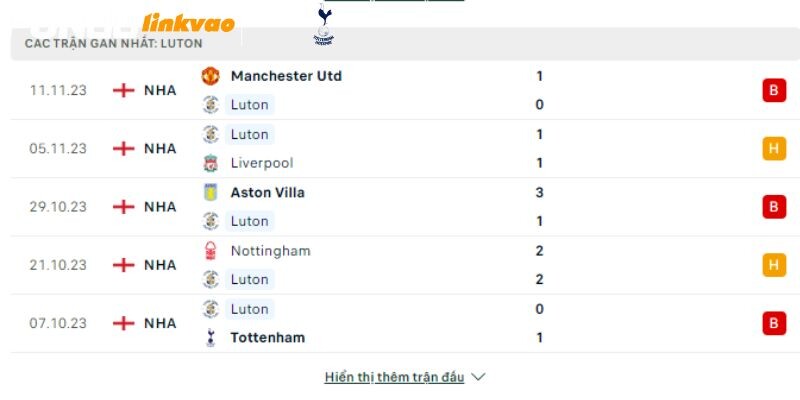Click the Tottenham crest beside 07.10.23 match
The image size is (800, 400).
[x=210, y=338]
